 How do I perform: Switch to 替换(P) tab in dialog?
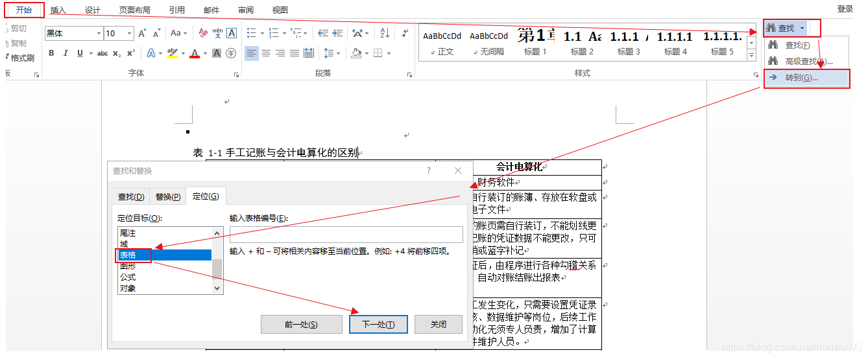[x=167, y=196]
